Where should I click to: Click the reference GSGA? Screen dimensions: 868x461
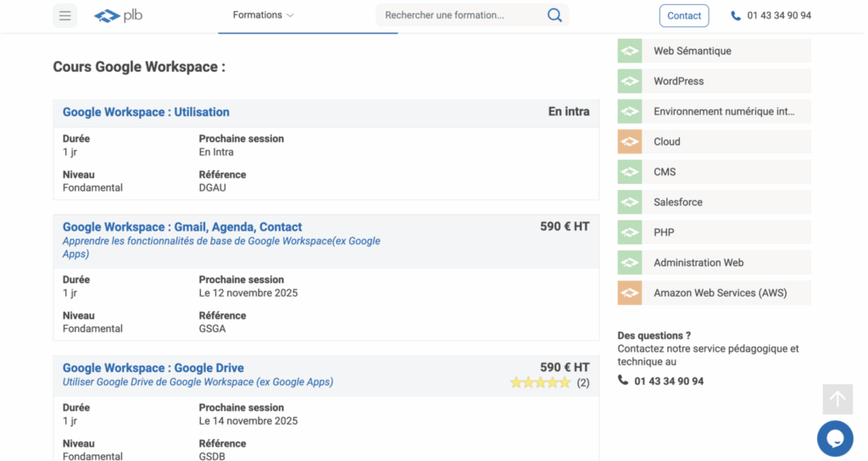point(212,329)
